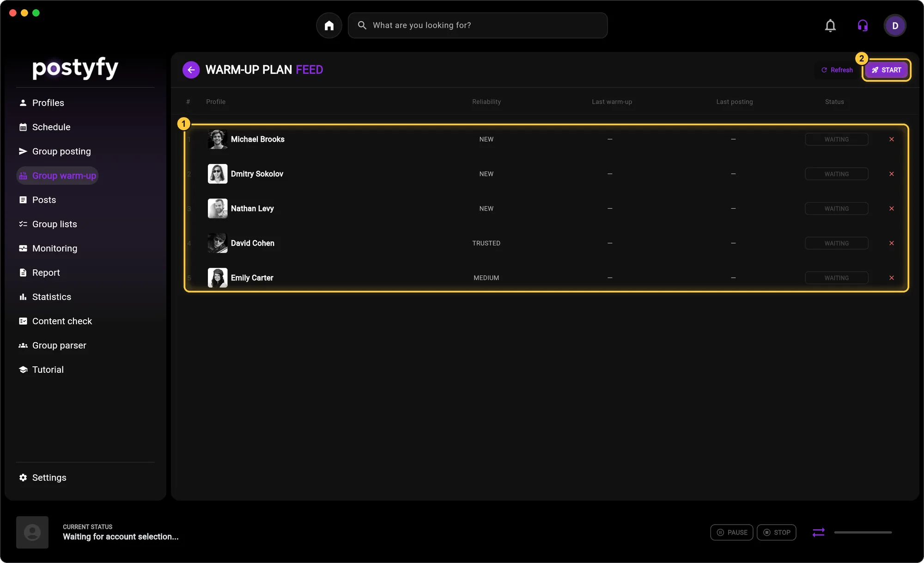Screen dimensions: 924x563
Task: Open the Tutorial
Action: coord(41,369)
